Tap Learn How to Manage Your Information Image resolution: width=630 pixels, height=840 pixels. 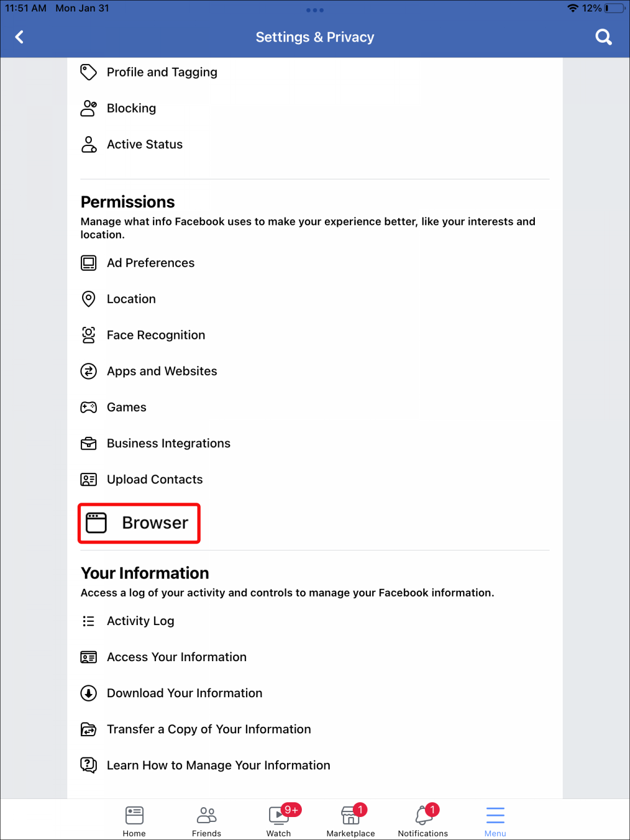218,765
